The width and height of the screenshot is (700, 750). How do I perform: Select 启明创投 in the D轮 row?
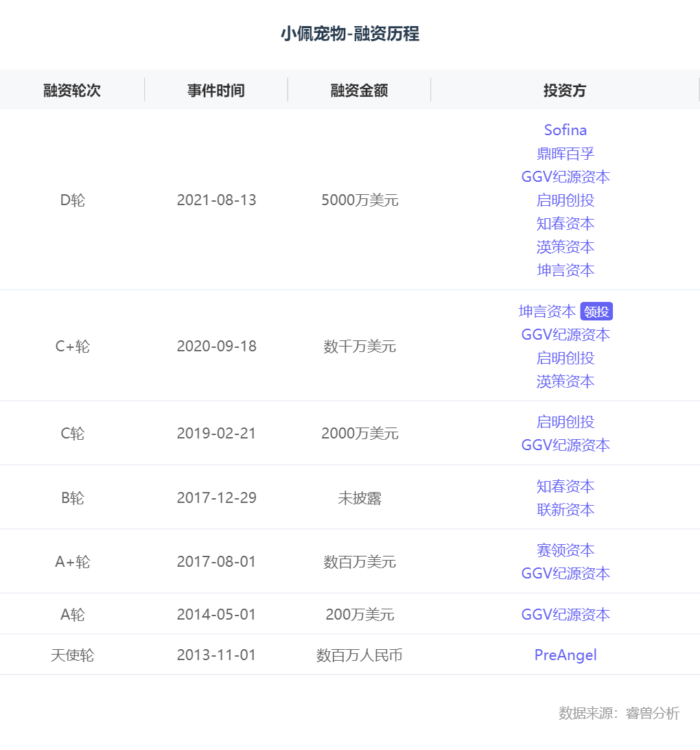(x=565, y=200)
